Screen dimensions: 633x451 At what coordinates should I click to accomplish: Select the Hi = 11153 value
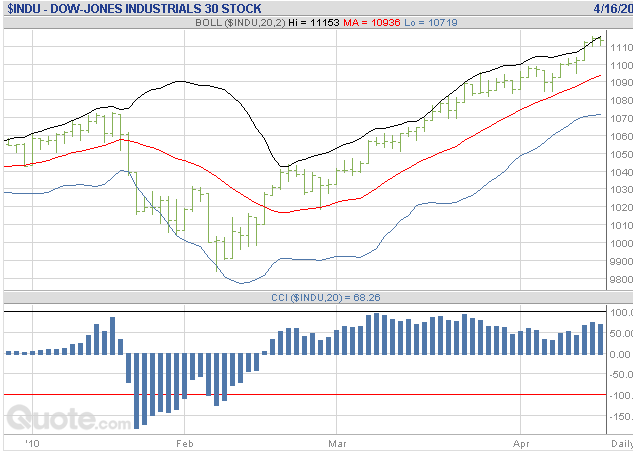pyautogui.click(x=314, y=23)
